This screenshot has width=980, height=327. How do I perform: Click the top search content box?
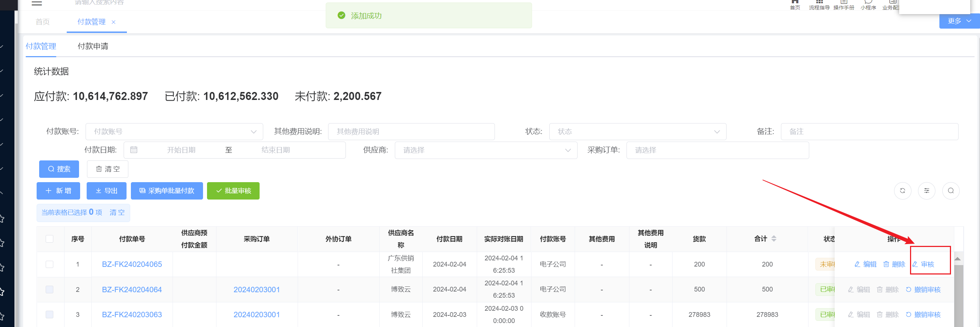tap(99, 3)
